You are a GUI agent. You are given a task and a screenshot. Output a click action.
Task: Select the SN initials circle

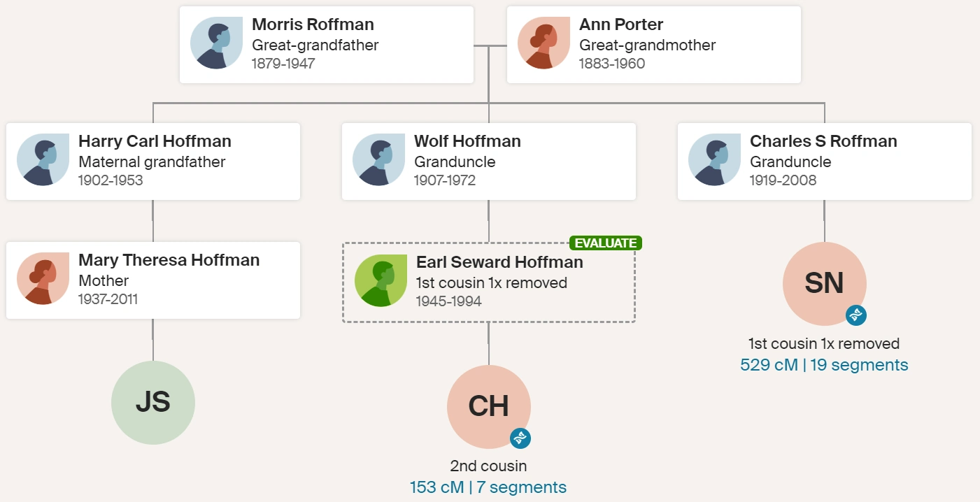(825, 284)
